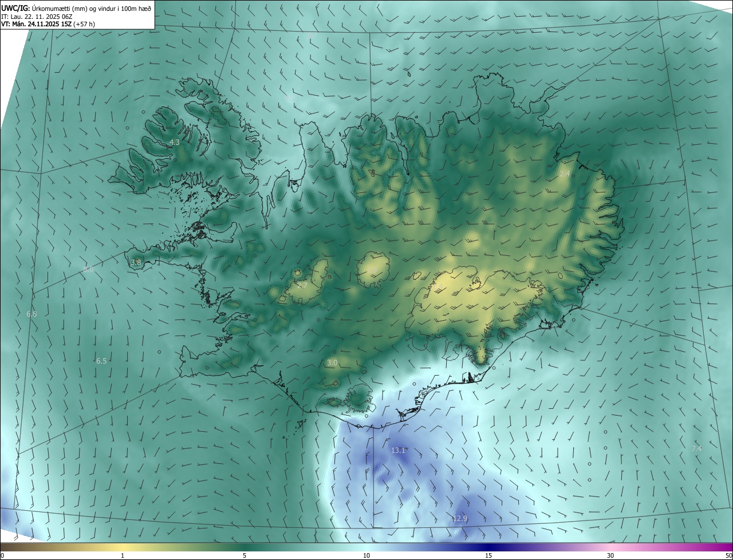The image size is (733, 560).
Task: Click the '50' tick on the color scale
Action: pos(728,555)
